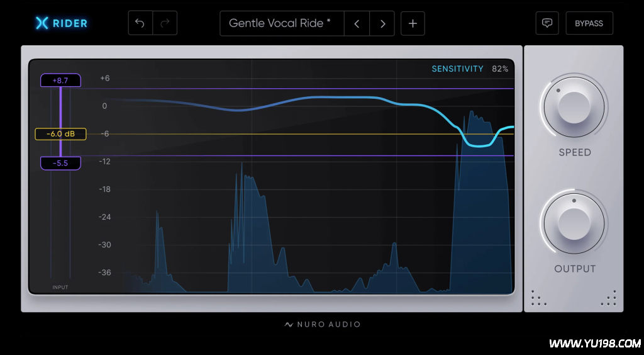Click the INPUT meter label

(60, 287)
